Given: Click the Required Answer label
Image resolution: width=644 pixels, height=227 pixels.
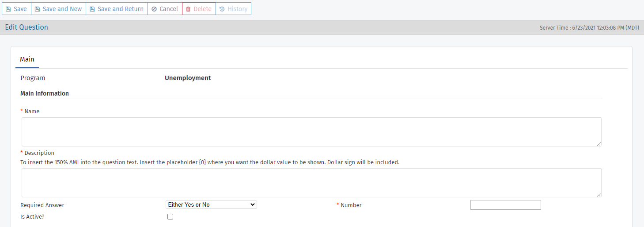Looking at the screenshot, I should point(42,205).
